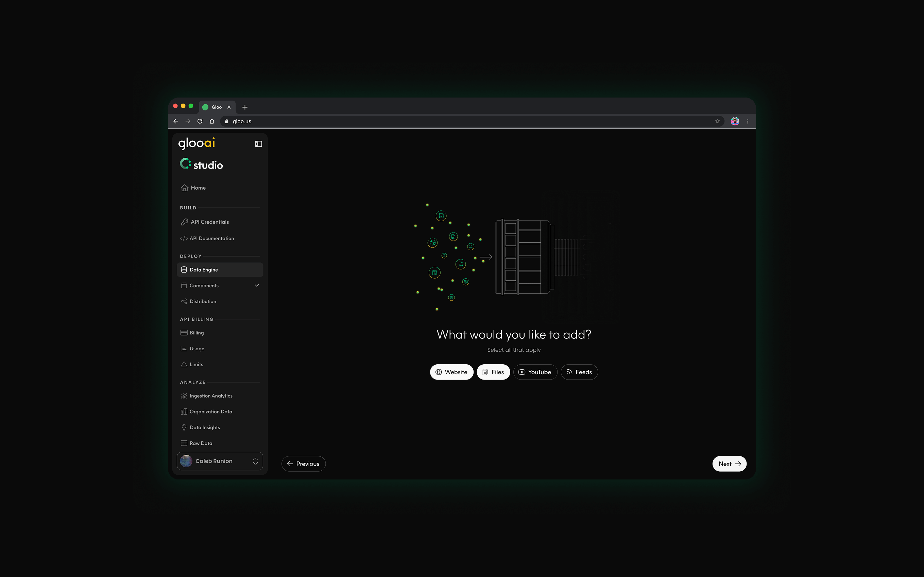924x577 pixels.
Task: Toggle the Files source option
Action: pyautogui.click(x=493, y=372)
